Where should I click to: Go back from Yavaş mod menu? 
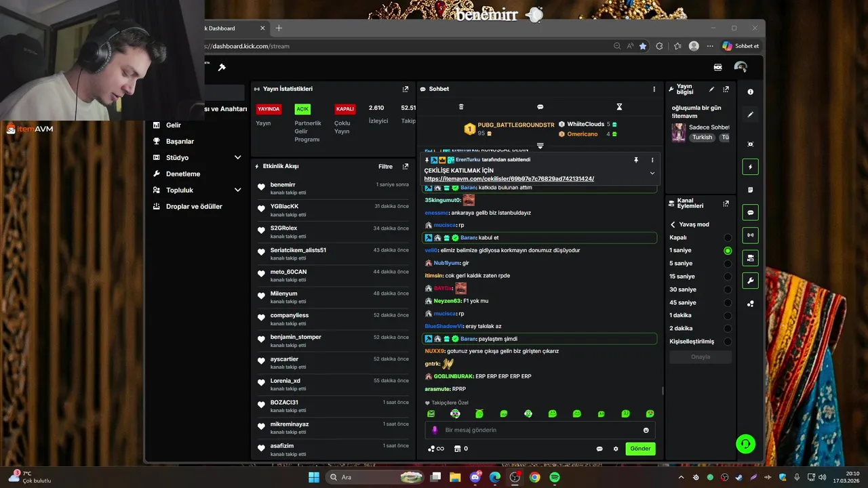tap(673, 224)
